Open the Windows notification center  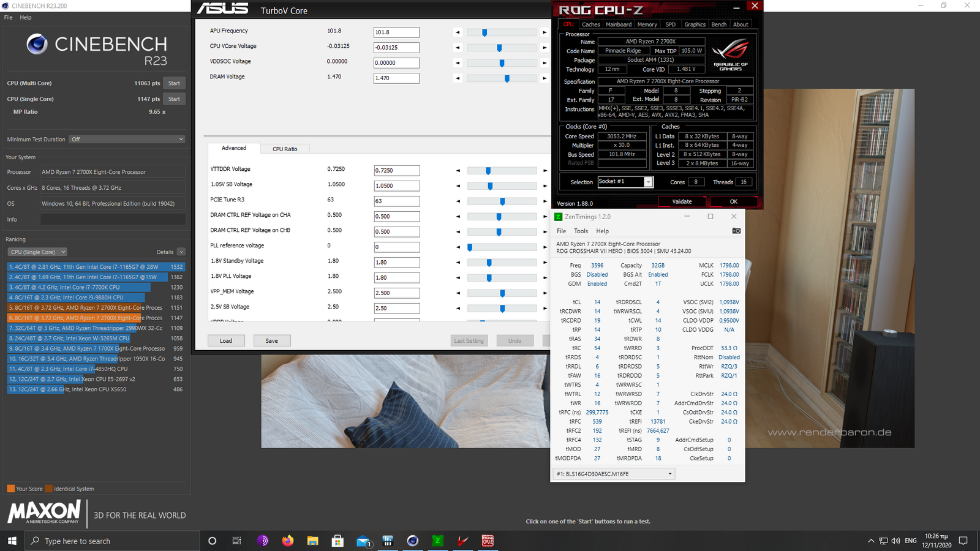pos(963,541)
